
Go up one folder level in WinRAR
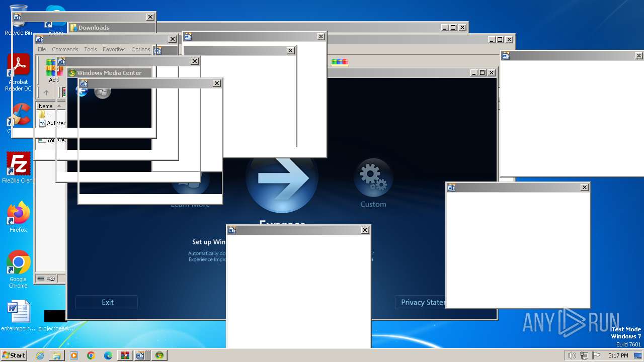(46, 93)
